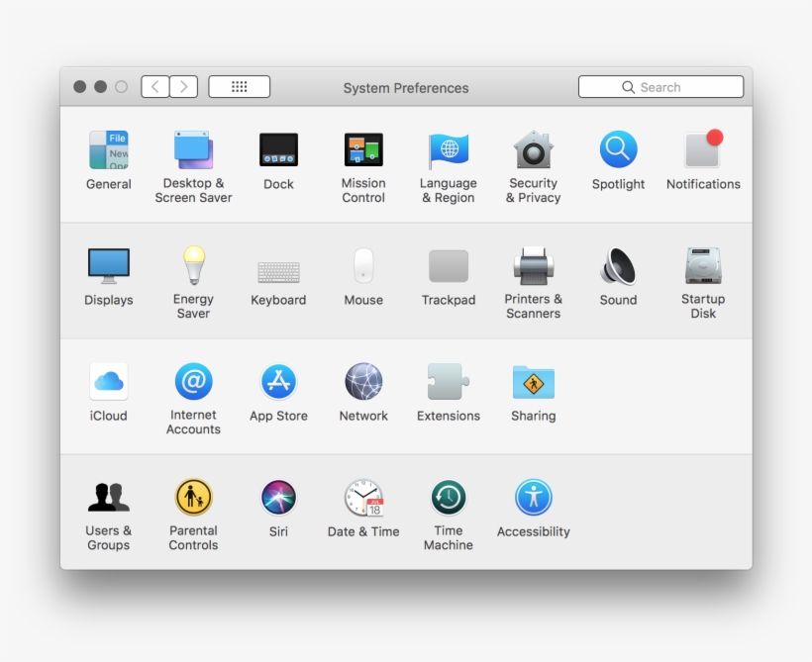Click the magnifier icon in the Search field
Screen dimensions: 812x662
click(x=628, y=87)
